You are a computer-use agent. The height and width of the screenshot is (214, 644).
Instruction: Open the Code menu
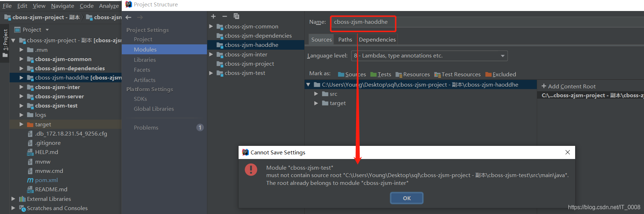coord(87,6)
